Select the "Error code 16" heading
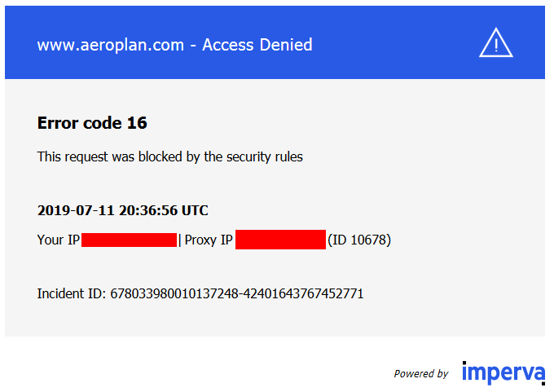554x392 pixels. (x=92, y=123)
